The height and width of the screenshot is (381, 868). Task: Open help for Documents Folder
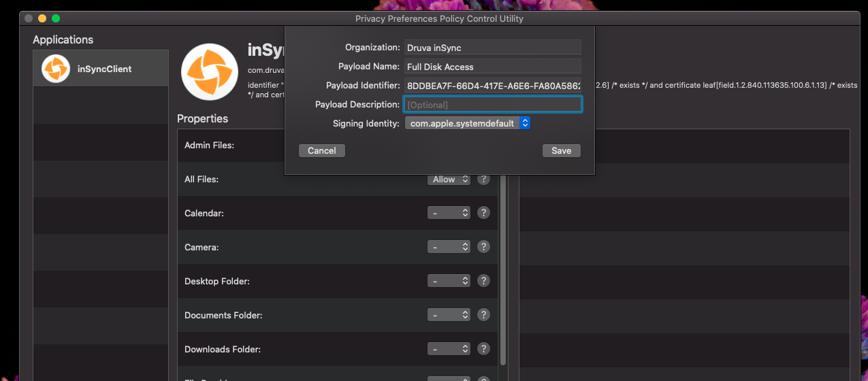tap(483, 315)
